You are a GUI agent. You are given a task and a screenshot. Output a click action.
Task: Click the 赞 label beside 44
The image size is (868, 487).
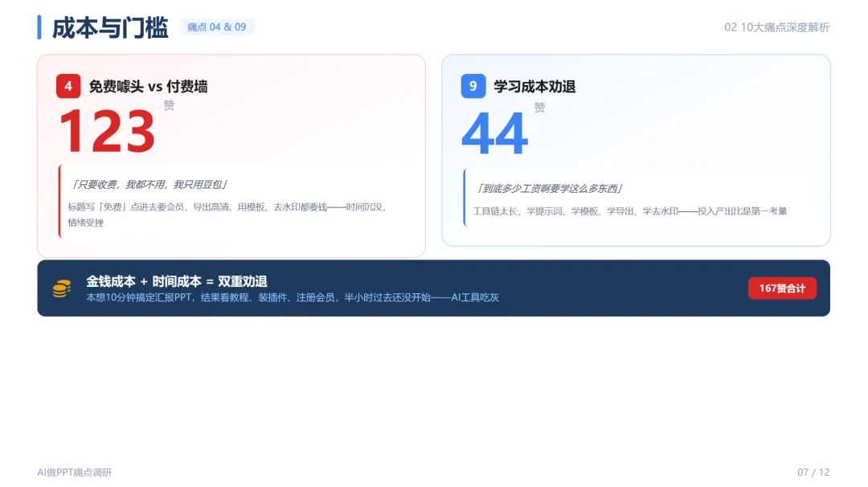tap(540, 108)
